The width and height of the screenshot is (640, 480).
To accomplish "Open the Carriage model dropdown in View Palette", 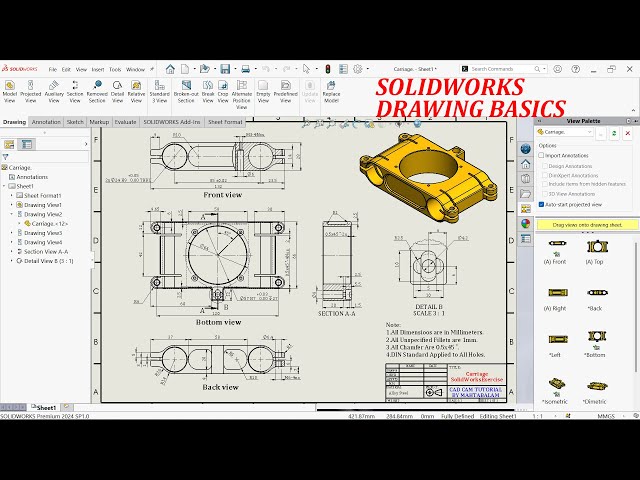I will coord(564,132).
